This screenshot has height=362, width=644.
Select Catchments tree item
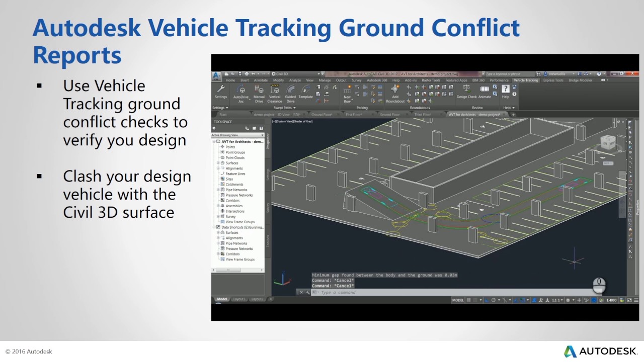(x=234, y=185)
